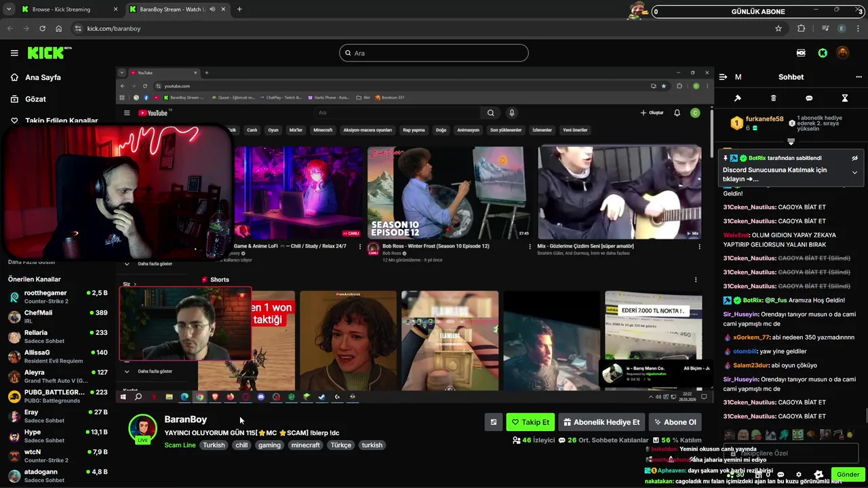Click the Bob Ross video thumbnail in stream
Screen dimensions: 868x488
450,192
